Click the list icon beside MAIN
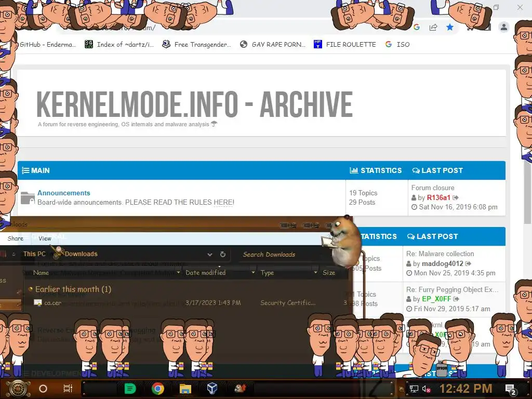Image resolution: width=532 pixels, height=399 pixels. tap(25, 170)
